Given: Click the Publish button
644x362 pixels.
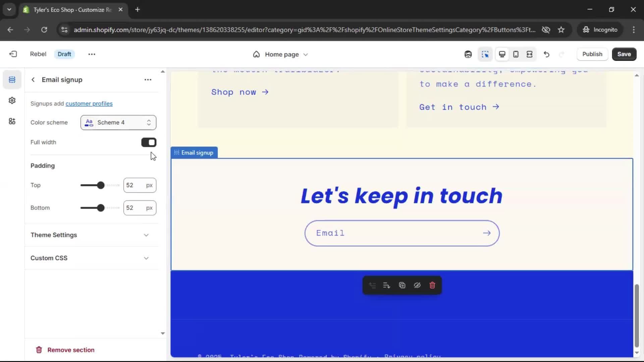Looking at the screenshot, I should pyautogui.click(x=592, y=54).
